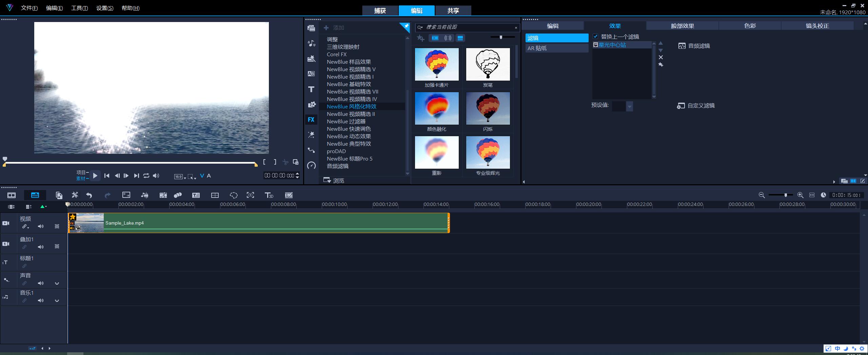Open the 视频 track link dropdown
868x355 pixels.
pos(26,227)
